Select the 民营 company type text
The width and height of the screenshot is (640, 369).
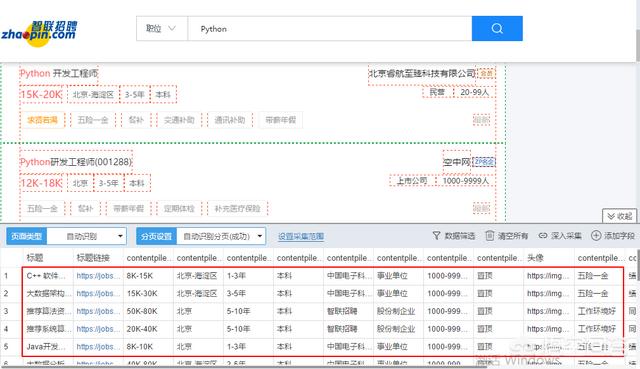(x=437, y=93)
